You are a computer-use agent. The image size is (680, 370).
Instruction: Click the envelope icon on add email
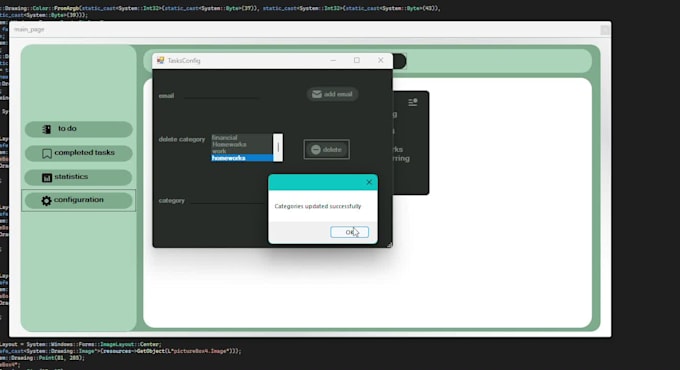pos(317,94)
